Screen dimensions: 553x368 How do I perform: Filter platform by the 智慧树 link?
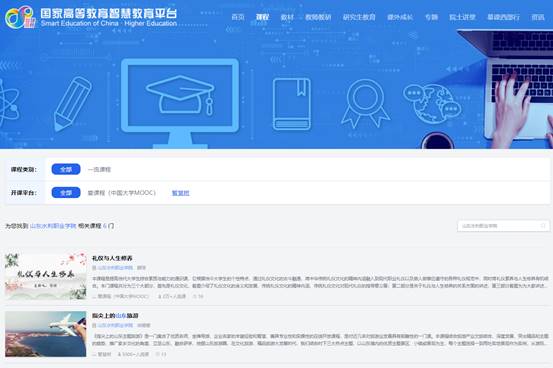(x=181, y=193)
